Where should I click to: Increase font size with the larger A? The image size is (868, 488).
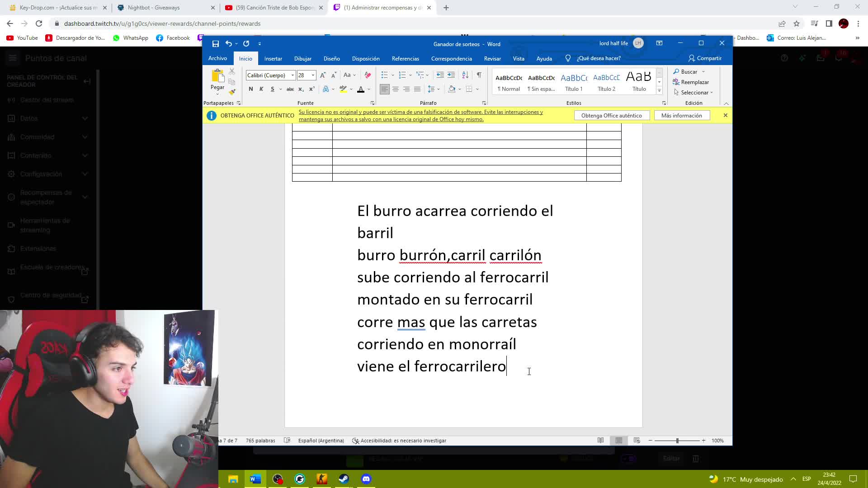(x=323, y=75)
